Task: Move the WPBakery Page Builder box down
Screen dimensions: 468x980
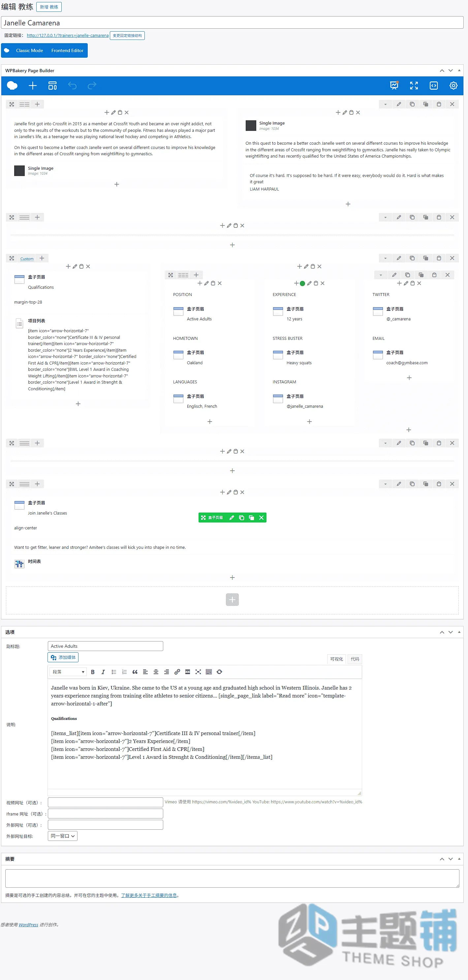Action: 451,71
